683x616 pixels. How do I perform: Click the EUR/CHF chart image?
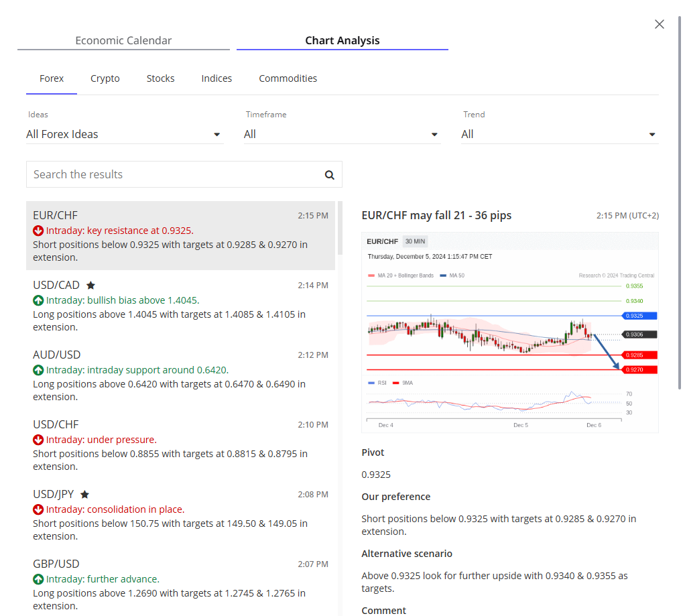(509, 332)
